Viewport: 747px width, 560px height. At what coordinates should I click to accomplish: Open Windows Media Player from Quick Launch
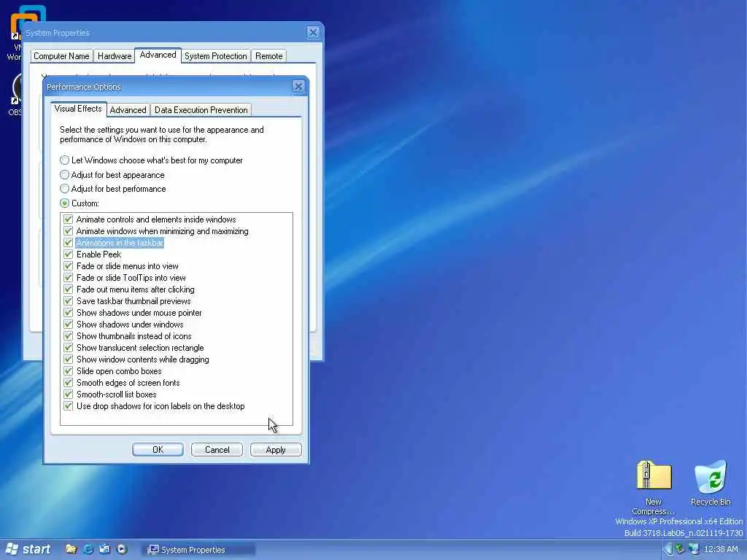[x=122, y=549]
